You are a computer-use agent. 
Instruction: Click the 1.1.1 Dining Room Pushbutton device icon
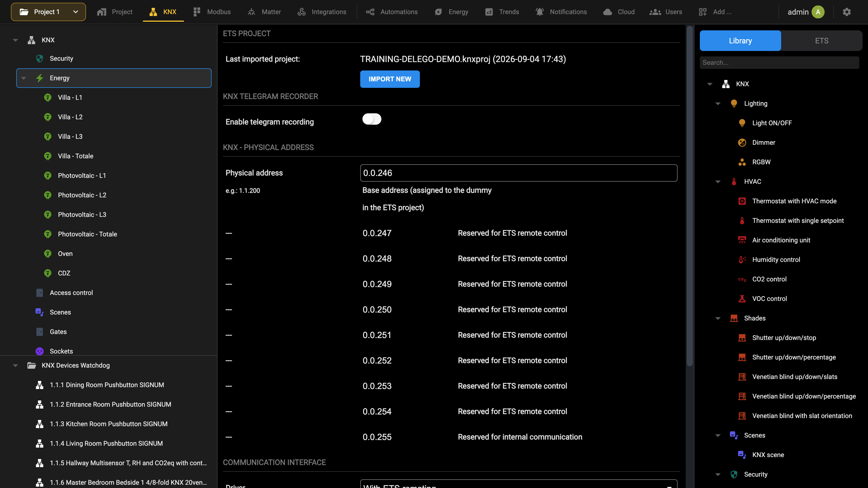39,385
